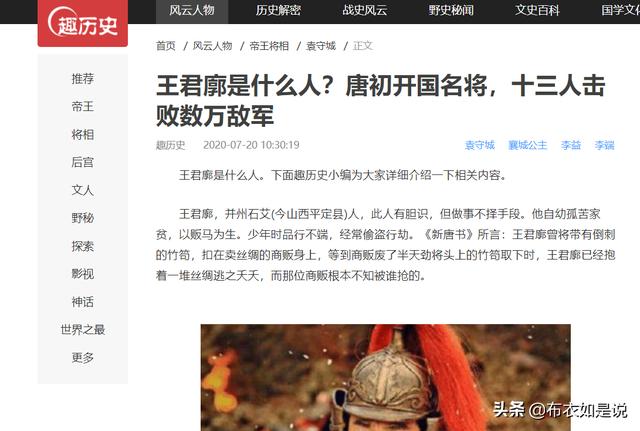Expand 更多 in the sidebar

tap(83, 358)
